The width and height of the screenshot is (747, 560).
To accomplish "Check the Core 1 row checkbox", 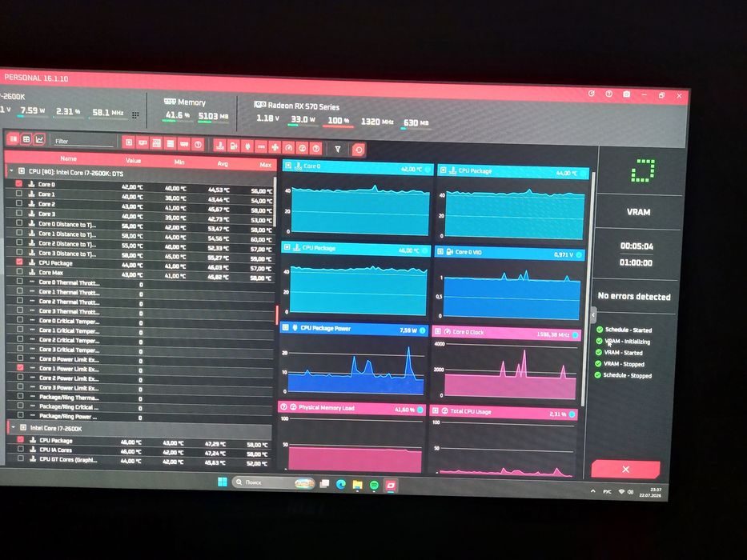I will pos(18,194).
